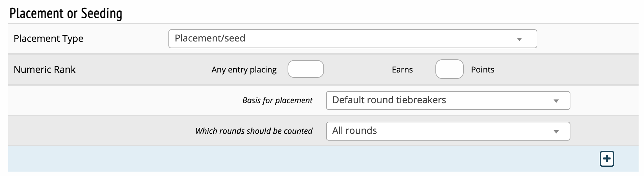Click the arrow beside All rounds

pos(556,131)
